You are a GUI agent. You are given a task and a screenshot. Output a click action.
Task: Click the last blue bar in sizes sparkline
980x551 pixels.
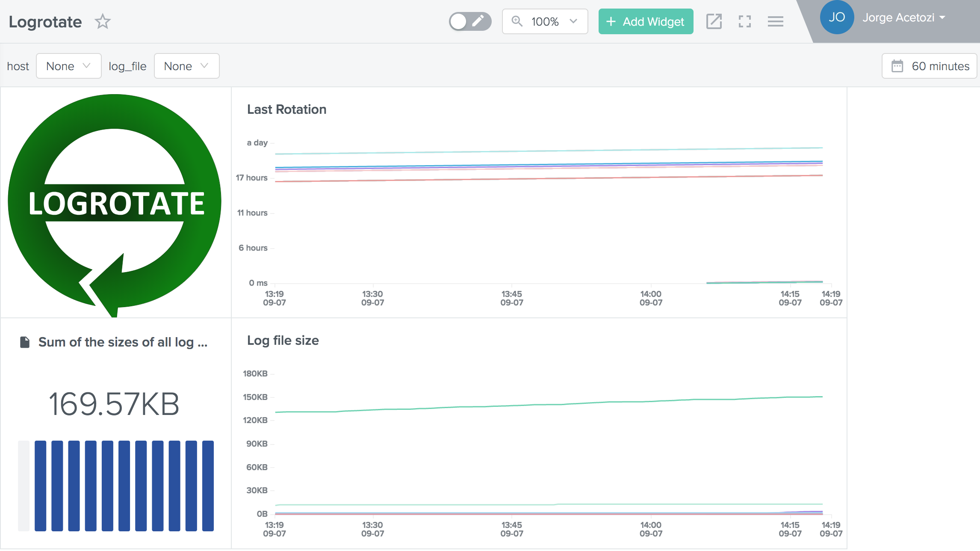[x=208, y=486]
